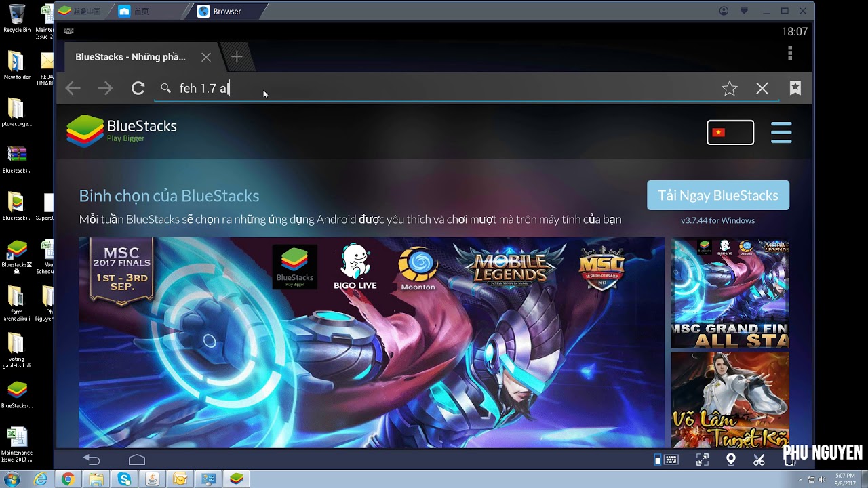
Task: Launch Internet Explorer from the taskbar
Action: pos(41,479)
